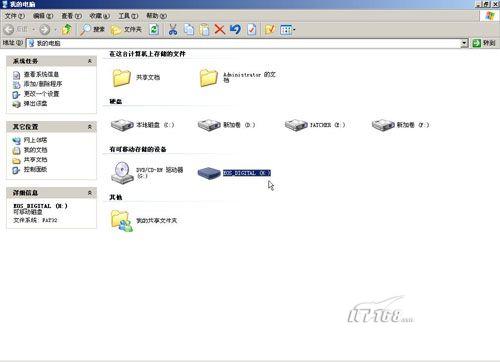Click the Up one level folder icon
The image size is (500, 362).
[x=67, y=29]
